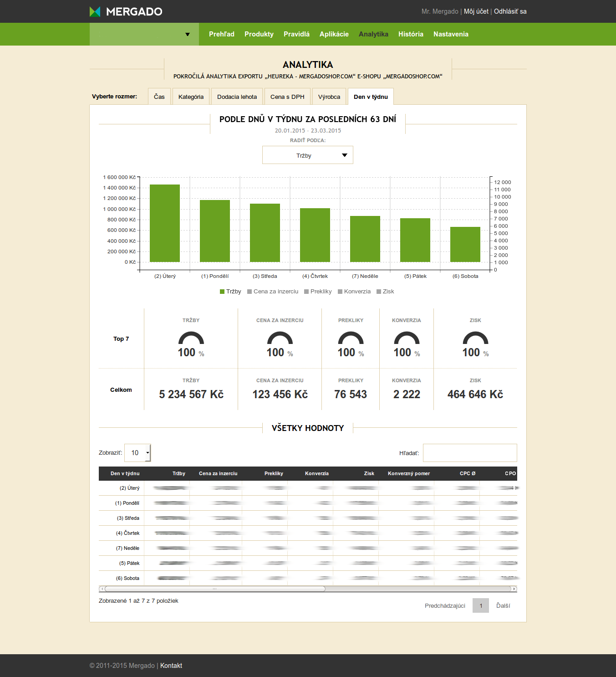Switch to the Čas dimension tab
The image size is (616, 677).
tap(159, 97)
